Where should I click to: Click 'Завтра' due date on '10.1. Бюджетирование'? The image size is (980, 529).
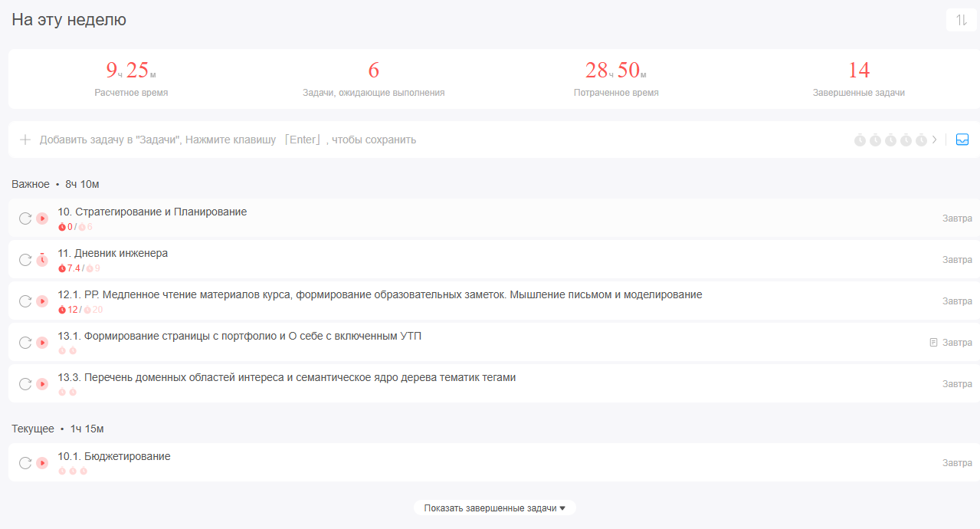[957, 463]
